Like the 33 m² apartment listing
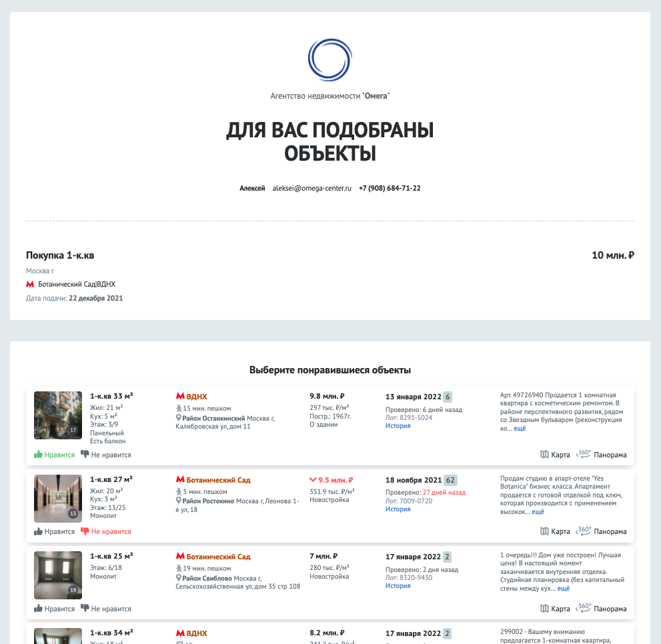The height and width of the screenshot is (644, 661). pos(55,455)
